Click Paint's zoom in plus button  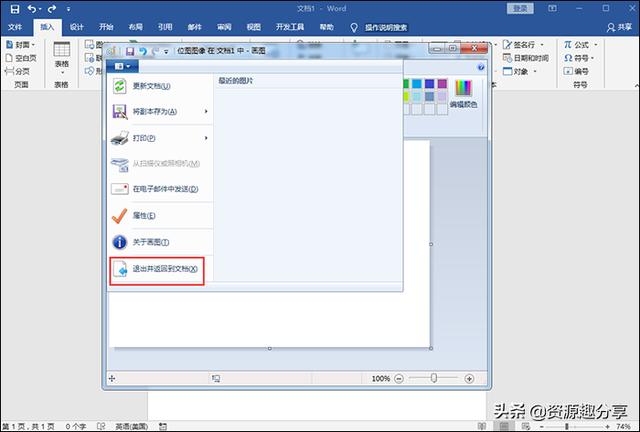[469, 379]
